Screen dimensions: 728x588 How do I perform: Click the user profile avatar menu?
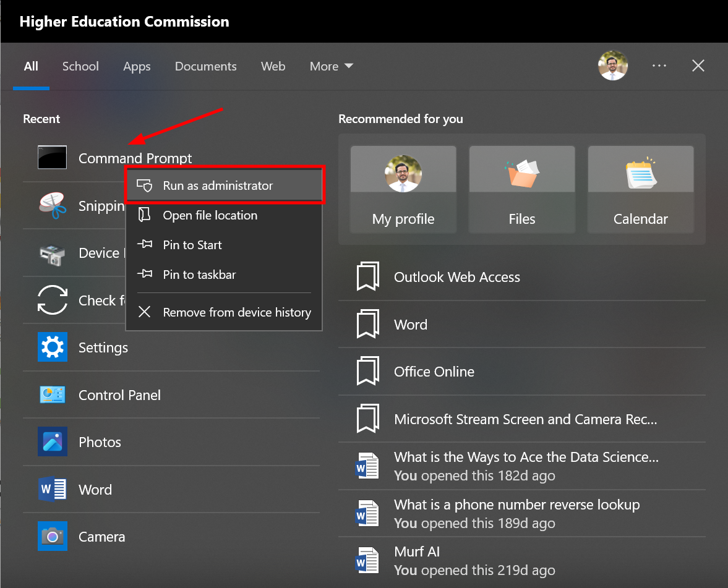pyautogui.click(x=612, y=65)
